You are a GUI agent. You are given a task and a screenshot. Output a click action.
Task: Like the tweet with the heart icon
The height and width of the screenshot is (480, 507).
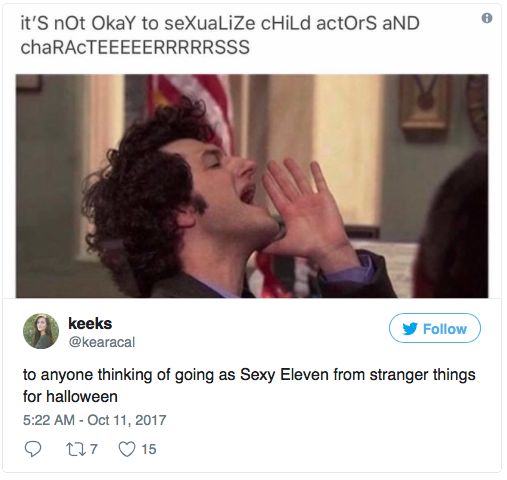127,449
